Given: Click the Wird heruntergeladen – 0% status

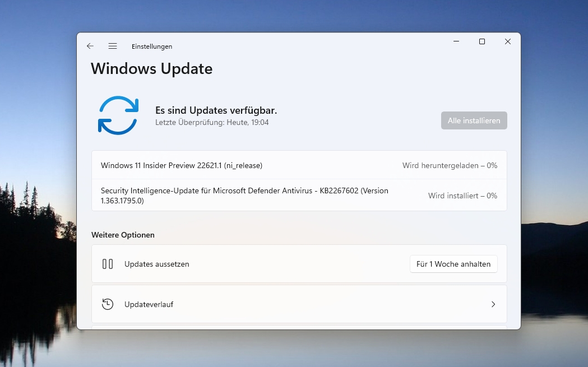Looking at the screenshot, I should click(x=450, y=165).
